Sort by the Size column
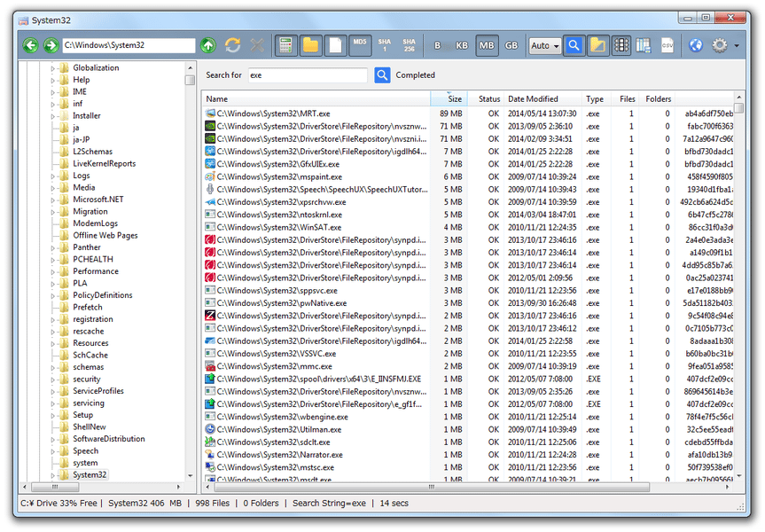 click(449, 98)
